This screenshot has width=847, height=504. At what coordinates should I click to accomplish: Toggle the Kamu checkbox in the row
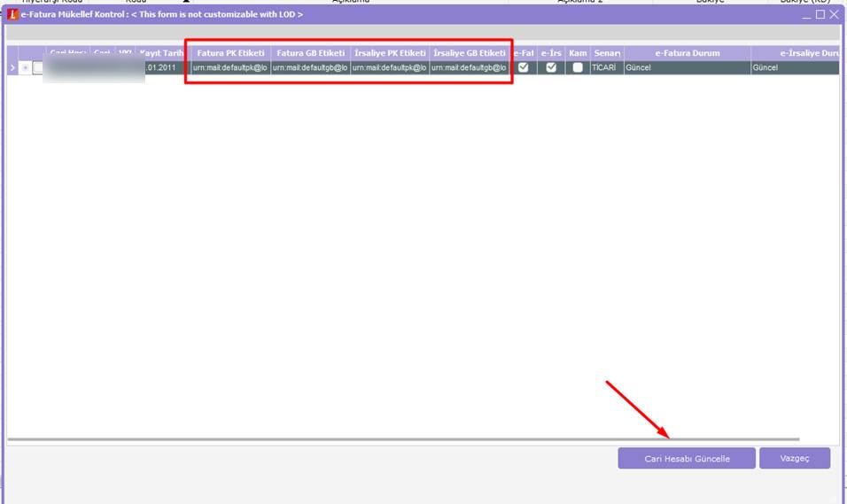578,67
